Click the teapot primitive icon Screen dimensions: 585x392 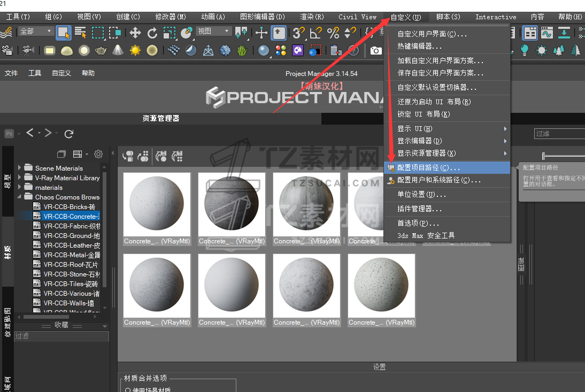point(101,50)
